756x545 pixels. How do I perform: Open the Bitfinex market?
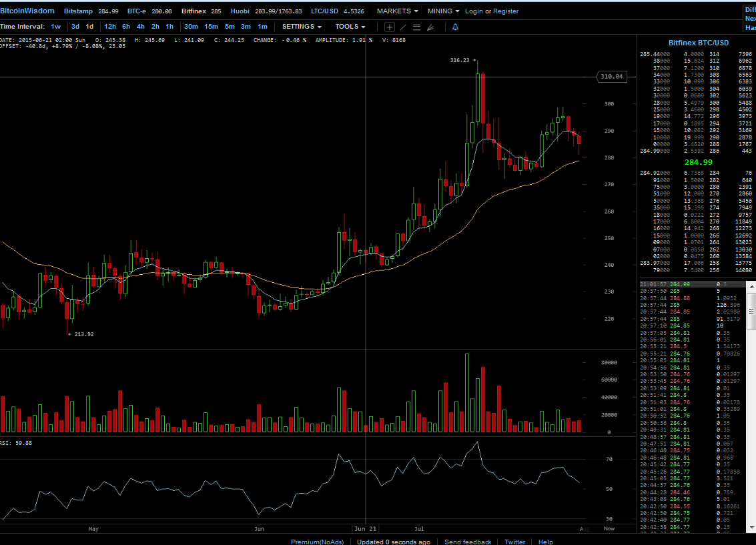pos(194,11)
